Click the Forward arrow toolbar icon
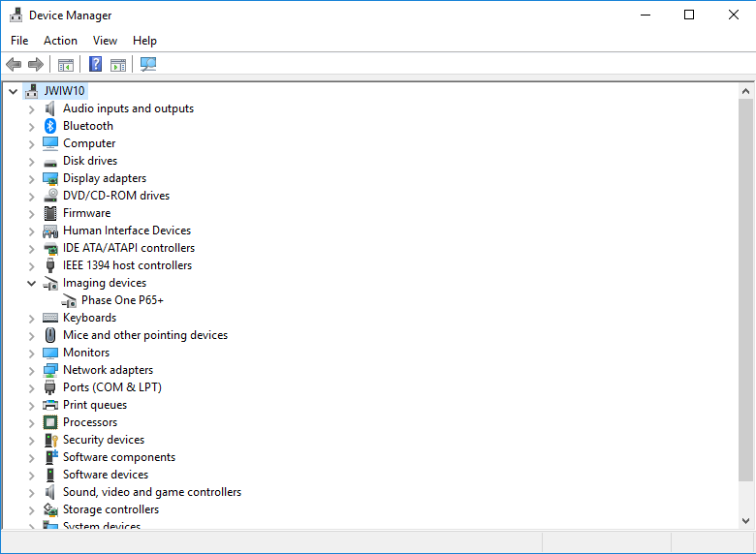The height and width of the screenshot is (554, 756). click(36, 64)
